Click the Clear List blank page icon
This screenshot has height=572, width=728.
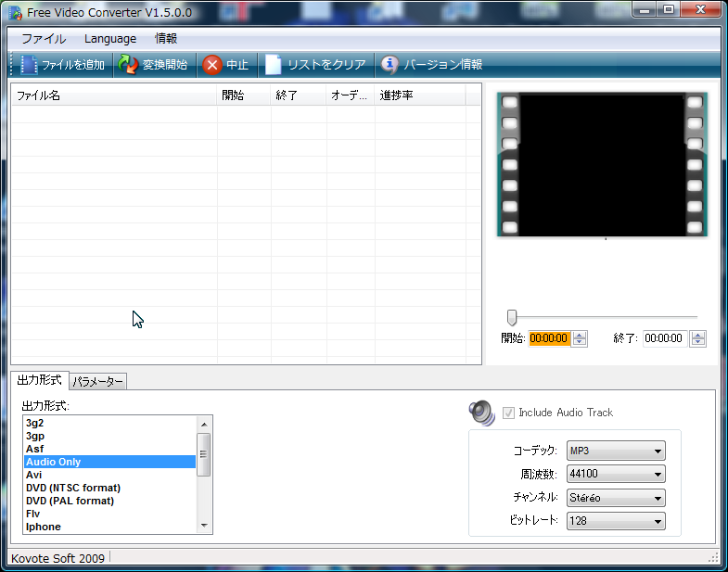pyautogui.click(x=273, y=65)
